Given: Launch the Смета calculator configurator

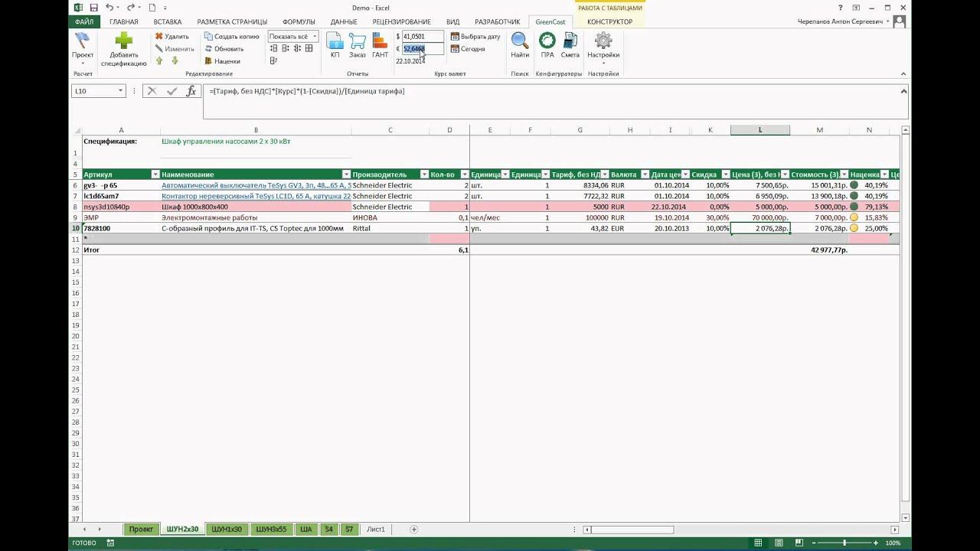Looking at the screenshot, I should coord(570,45).
